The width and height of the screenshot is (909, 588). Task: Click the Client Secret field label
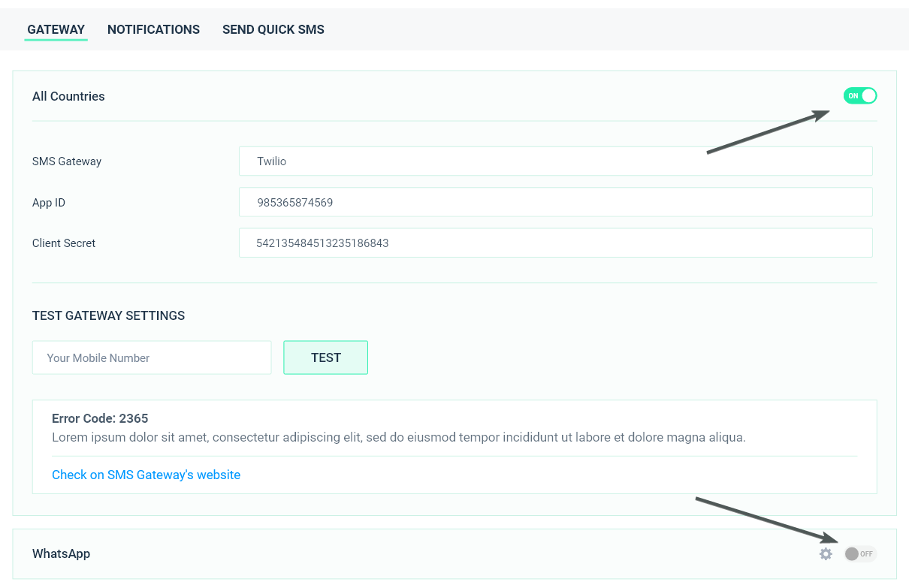(x=64, y=243)
